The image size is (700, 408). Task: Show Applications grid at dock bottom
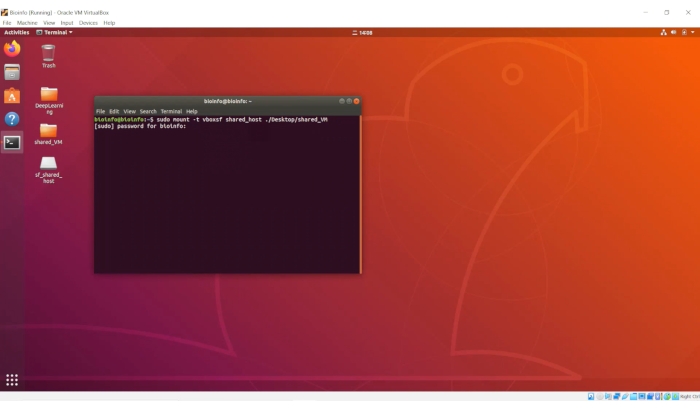click(12, 380)
